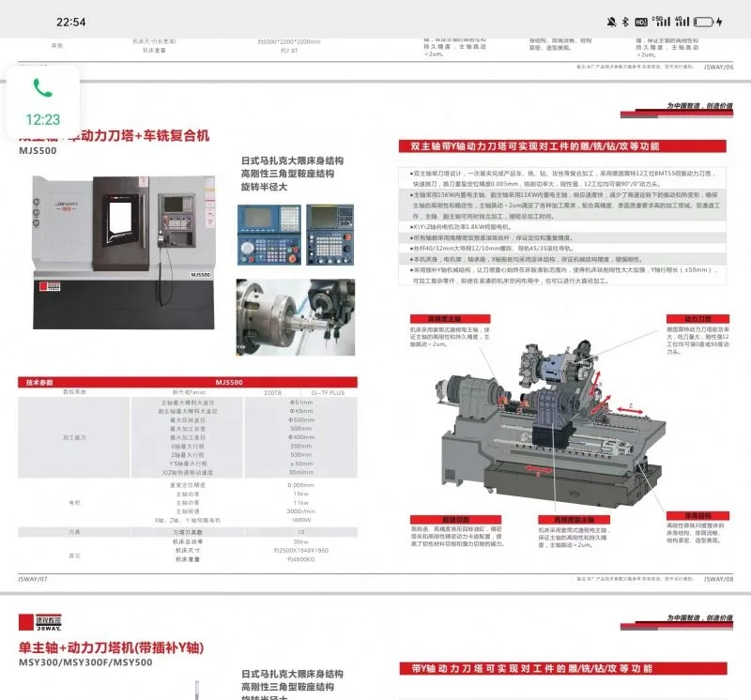Tap the red banner 双主轴带Y轴动力刀塔
751x700 pixels.
tap(562, 146)
